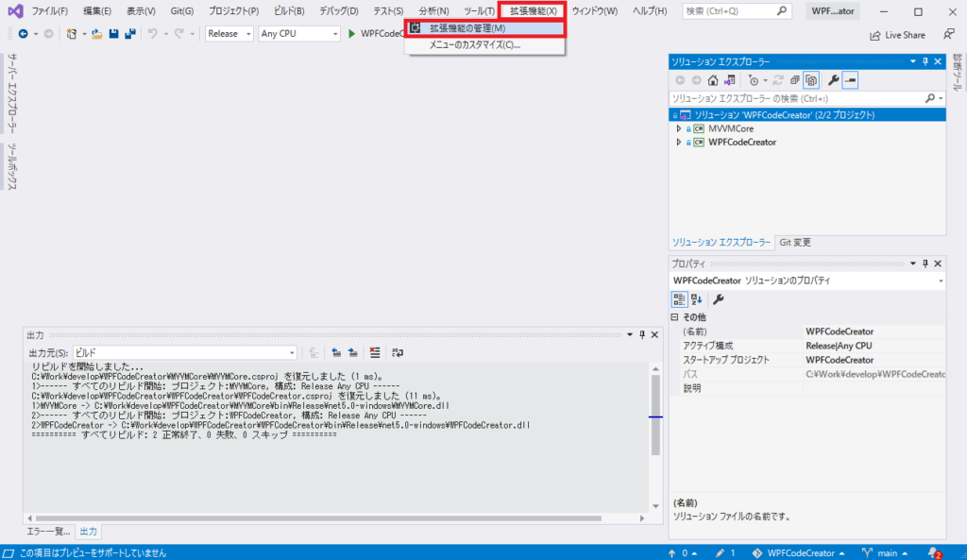
Task: Open サーバー エクスプローラー side tab
Action: tap(12, 93)
